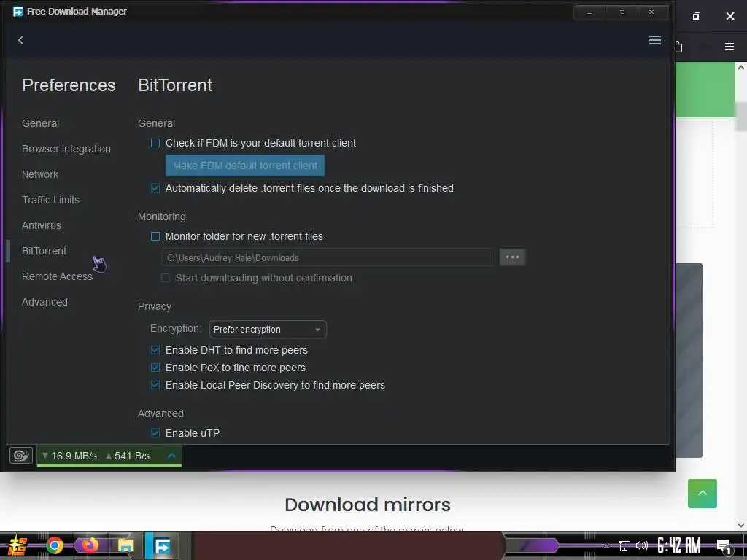The height and width of the screenshot is (560, 747).
Task: Click the 16.9 MB/s download speed indicator
Action: click(69, 456)
